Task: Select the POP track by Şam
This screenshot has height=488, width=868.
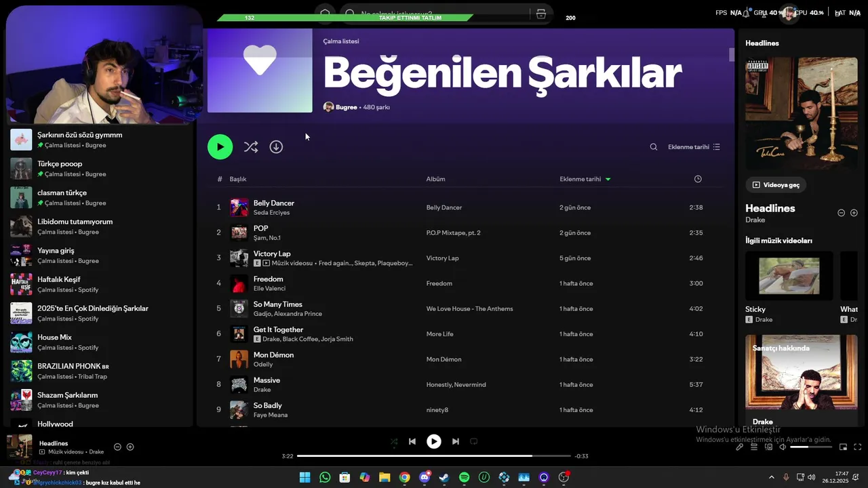Action: (260, 228)
